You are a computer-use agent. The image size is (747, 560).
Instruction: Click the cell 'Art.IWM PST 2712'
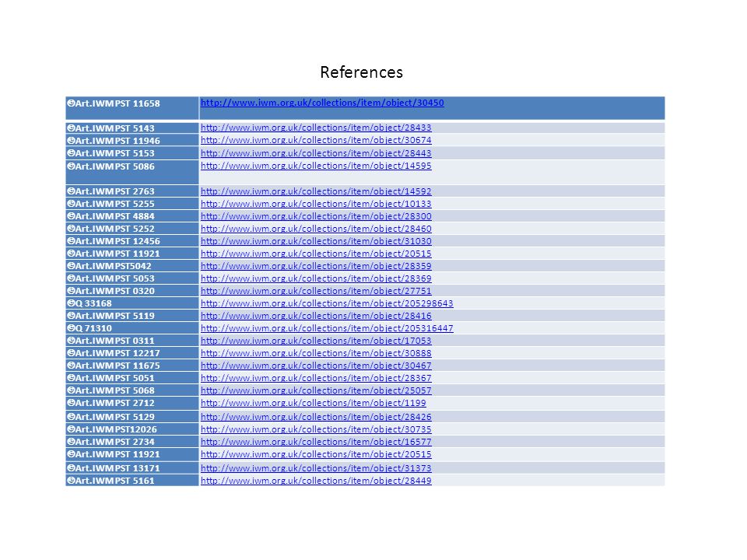[x=132, y=404]
